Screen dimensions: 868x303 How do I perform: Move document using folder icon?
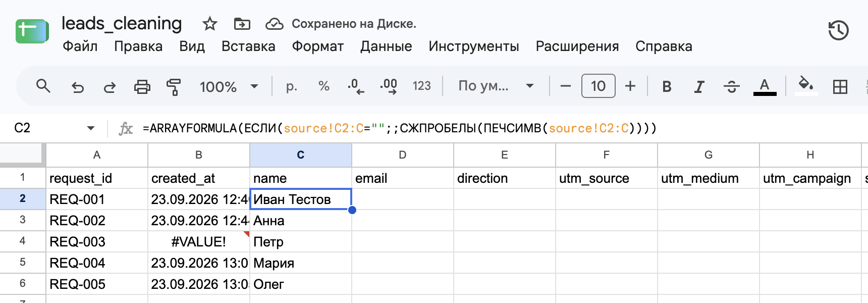242,23
